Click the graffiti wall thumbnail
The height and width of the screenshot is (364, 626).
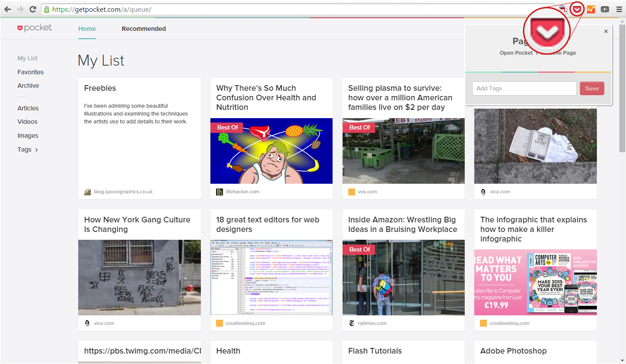pyautogui.click(x=140, y=278)
